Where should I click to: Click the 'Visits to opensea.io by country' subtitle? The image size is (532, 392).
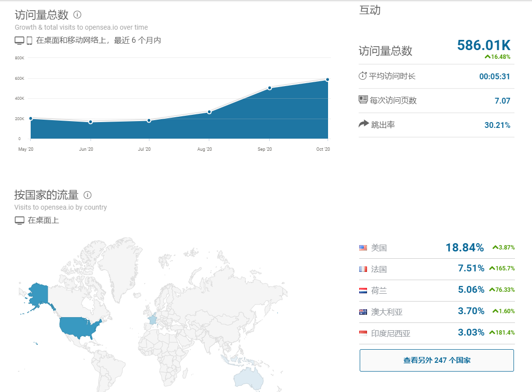point(61,207)
